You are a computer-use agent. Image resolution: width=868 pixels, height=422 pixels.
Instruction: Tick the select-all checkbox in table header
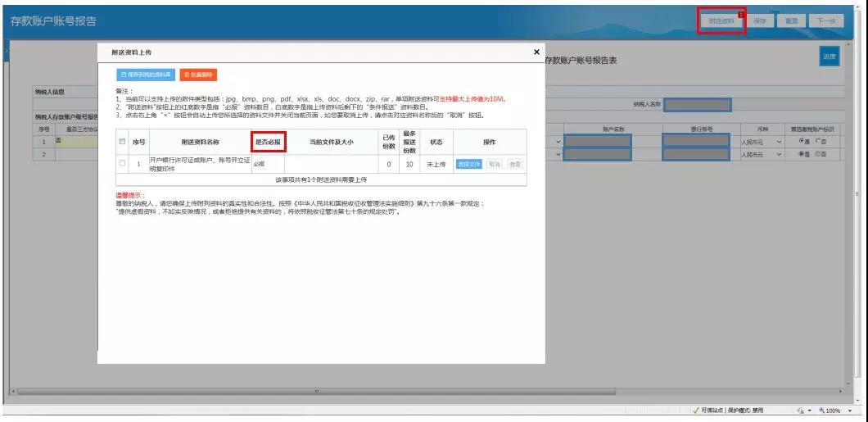tap(123, 142)
